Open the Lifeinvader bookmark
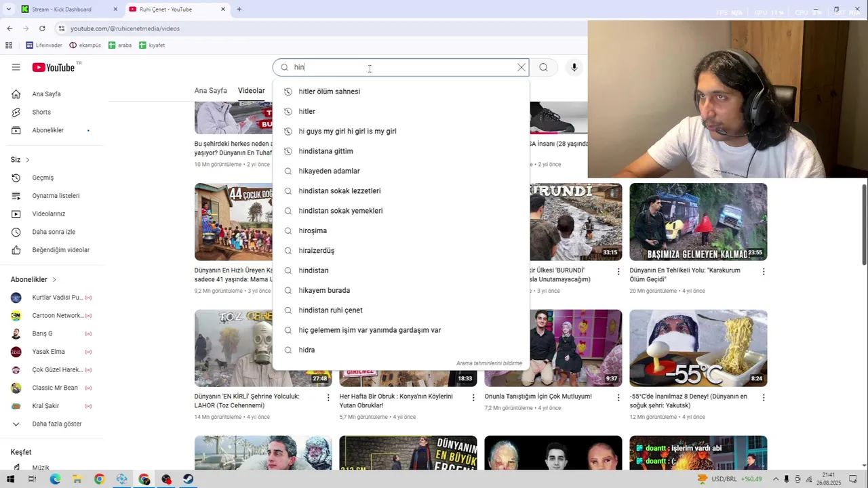This screenshot has width=868, height=488. [x=44, y=45]
